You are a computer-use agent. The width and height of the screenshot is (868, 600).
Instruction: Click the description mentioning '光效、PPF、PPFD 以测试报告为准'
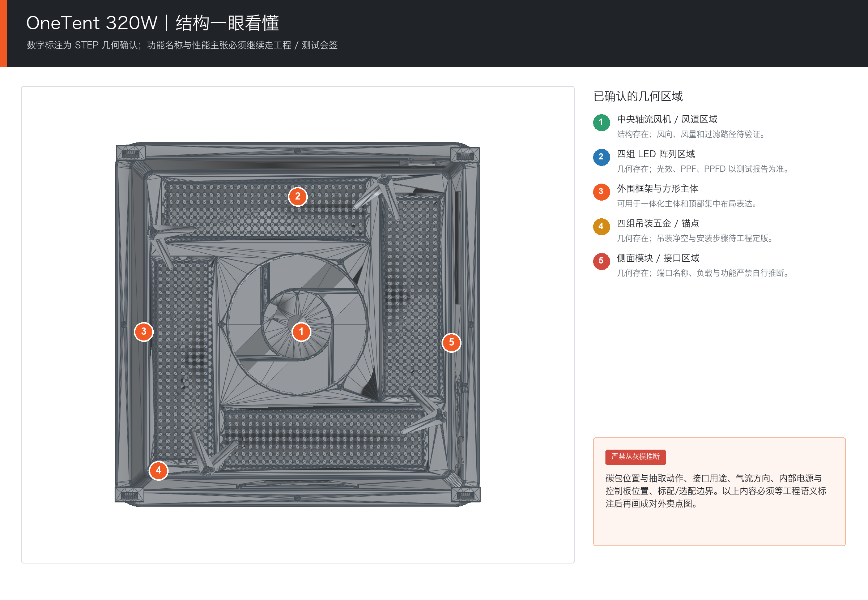tap(705, 169)
